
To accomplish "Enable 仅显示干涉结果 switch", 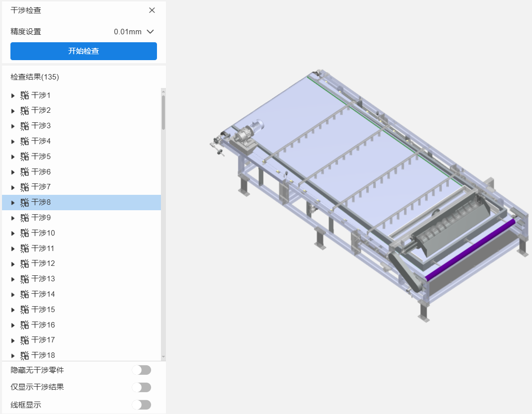I will (x=142, y=387).
